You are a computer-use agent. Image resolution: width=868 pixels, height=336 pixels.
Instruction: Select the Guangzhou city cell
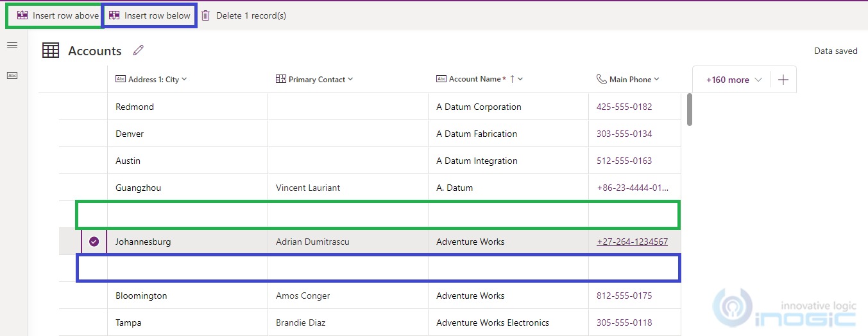tap(187, 188)
